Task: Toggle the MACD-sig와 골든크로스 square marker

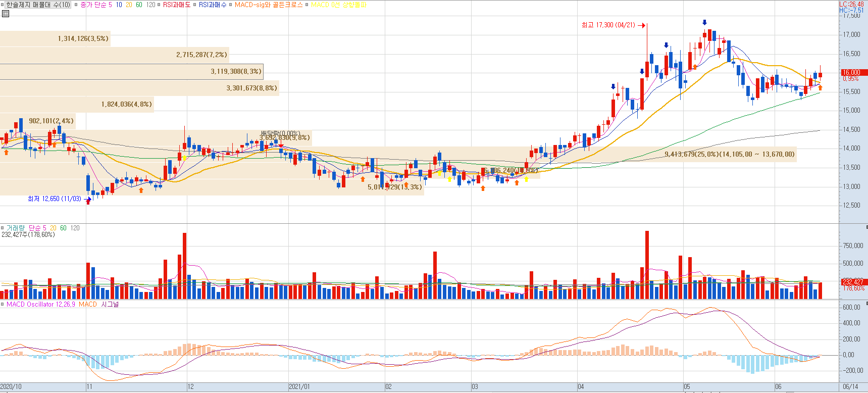Action: (231, 5)
